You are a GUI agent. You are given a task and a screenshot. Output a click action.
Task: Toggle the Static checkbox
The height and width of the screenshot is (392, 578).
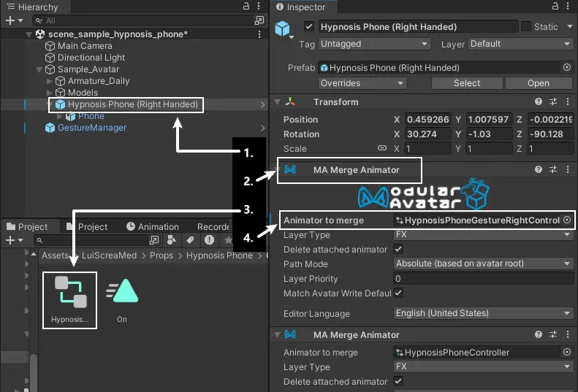pyautogui.click(x=526, y=26)
